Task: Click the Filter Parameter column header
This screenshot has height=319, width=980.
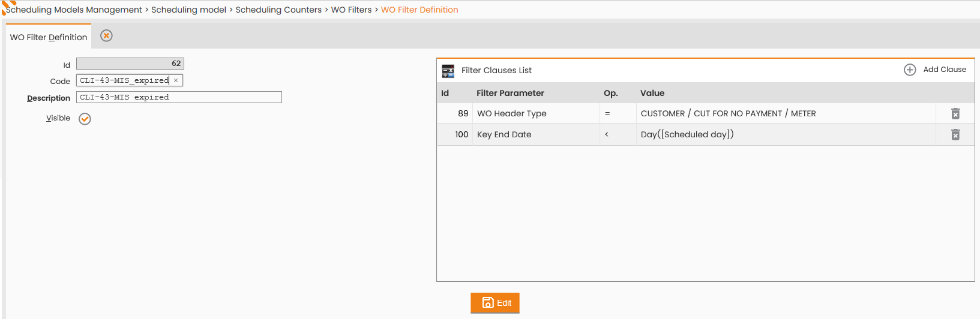Action: (510, 93)
